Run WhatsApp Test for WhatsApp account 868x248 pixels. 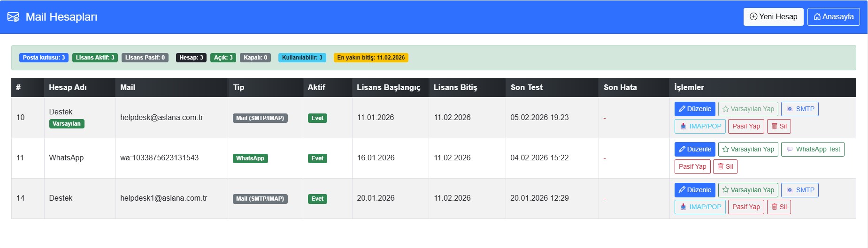812,149
